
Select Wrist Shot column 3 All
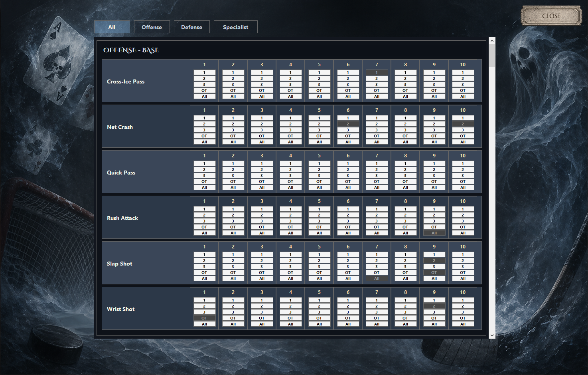[x=262, y=324]
